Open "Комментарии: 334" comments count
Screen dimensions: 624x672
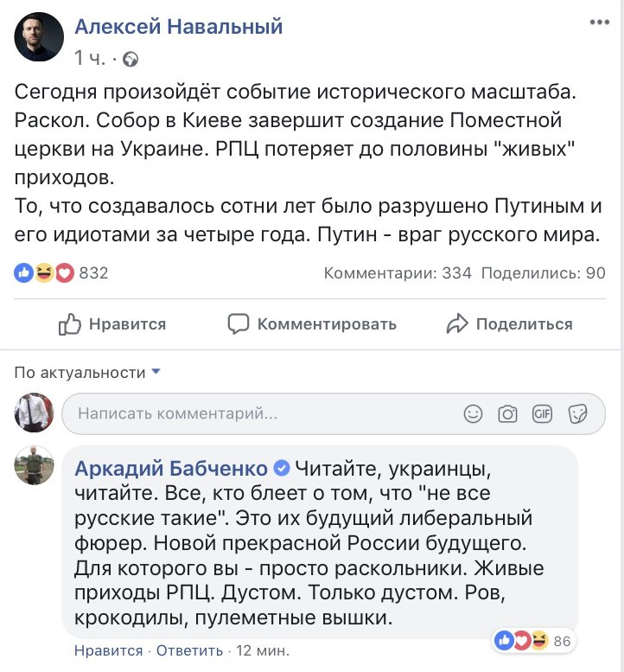(398, 273)
